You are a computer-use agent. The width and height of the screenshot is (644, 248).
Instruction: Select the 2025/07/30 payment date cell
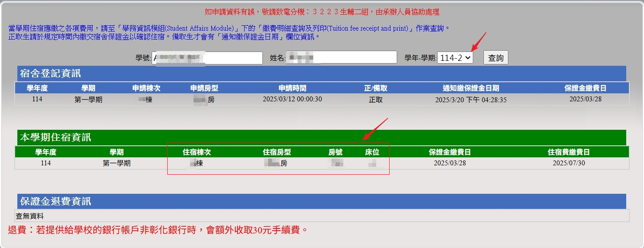pos(568,163)
